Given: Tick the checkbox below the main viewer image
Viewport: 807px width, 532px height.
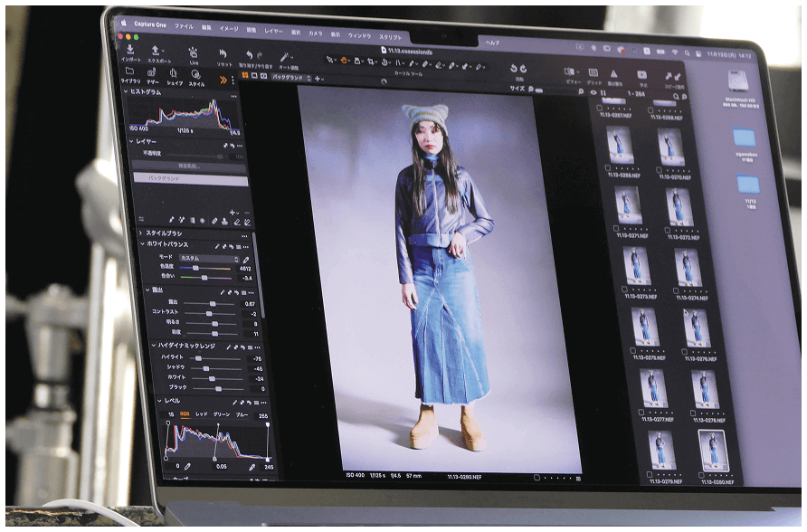Looking at the screenshot, I should (536, 476).
